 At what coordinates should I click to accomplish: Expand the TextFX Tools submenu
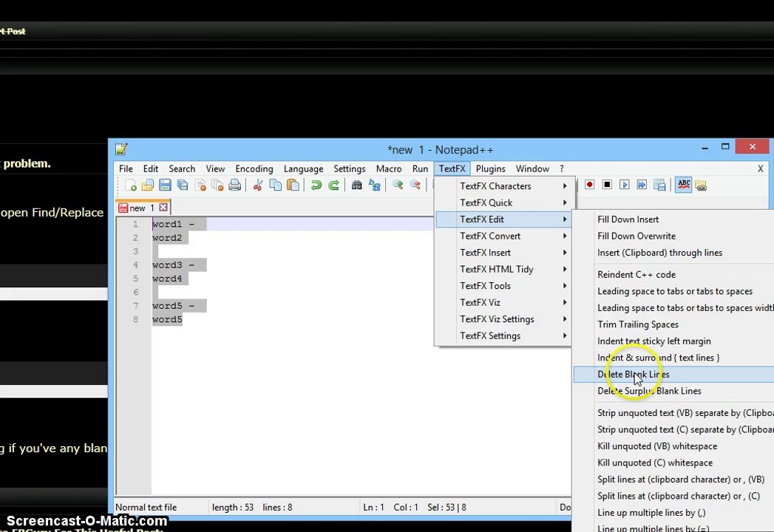pos(503,286)
